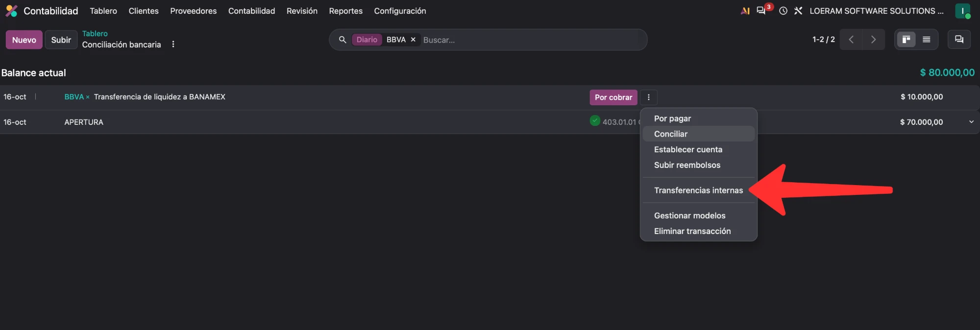Choose Por pagar from the dropdown
The width and height of the screenshot is (980, 330).
(x=698, y=118)
